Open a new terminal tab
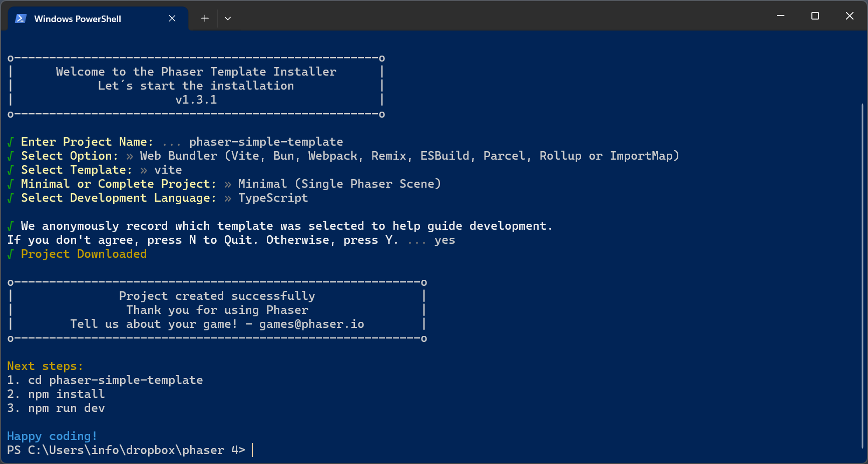 point(205,19)
